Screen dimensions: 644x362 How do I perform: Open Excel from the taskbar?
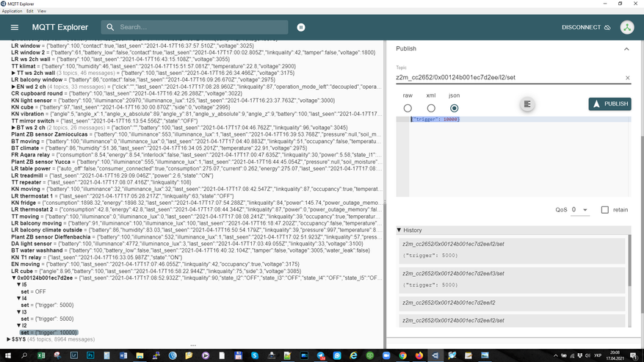coord(40,355)
